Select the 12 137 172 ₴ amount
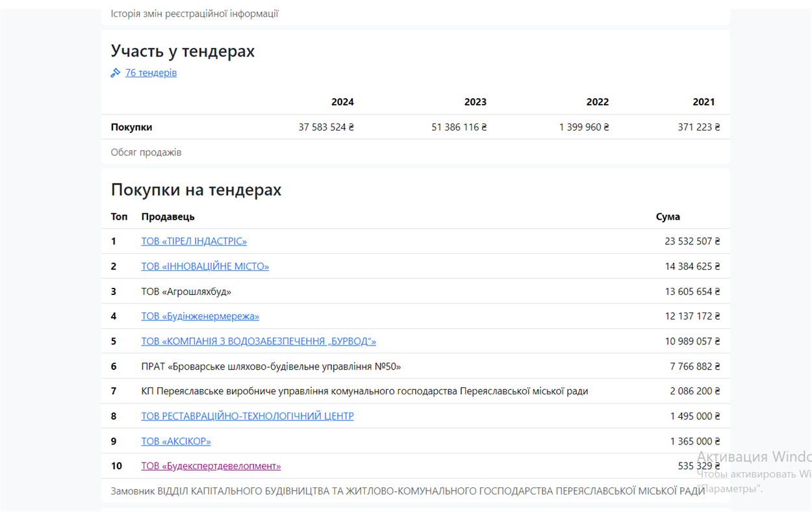 pos(692,316)
